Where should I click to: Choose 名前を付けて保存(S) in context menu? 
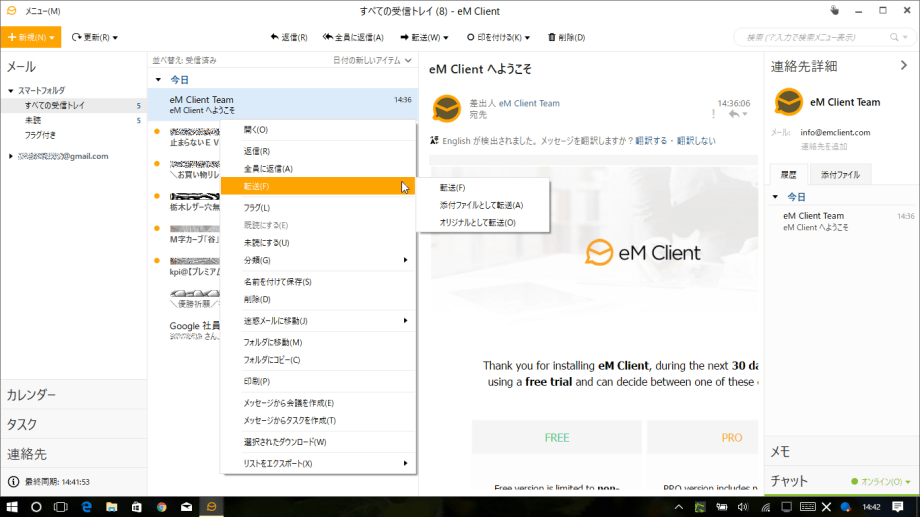coord(318,282)
